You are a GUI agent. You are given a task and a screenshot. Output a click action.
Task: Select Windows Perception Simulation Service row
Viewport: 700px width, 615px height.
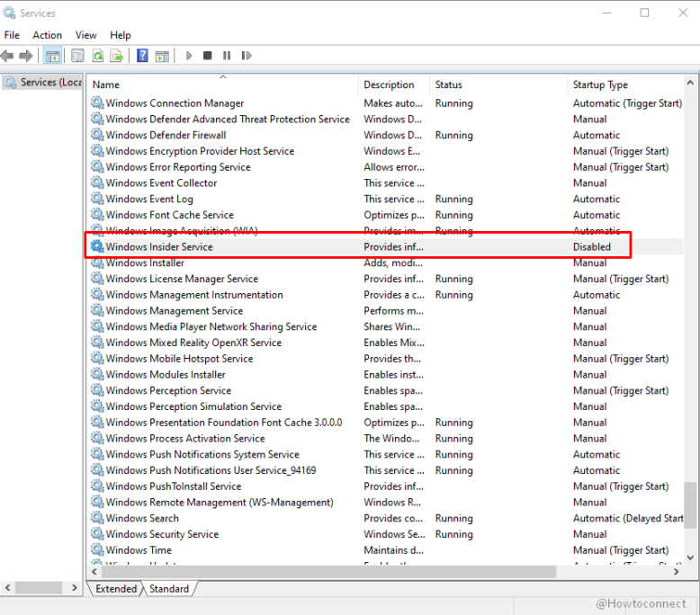pyautogui.click(x=386, y=406)
